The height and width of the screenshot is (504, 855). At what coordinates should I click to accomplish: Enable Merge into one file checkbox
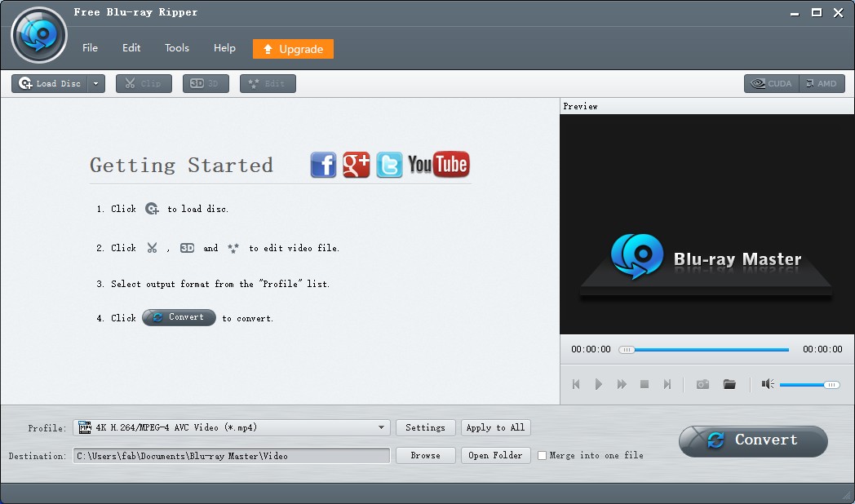point(542,456)
